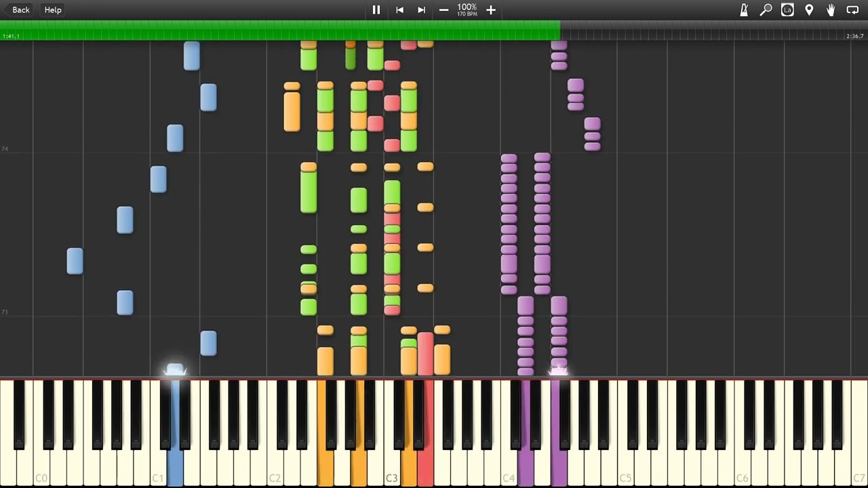
Task: Tap the purple highlighted F4 key
Action: tap(559, 468)
